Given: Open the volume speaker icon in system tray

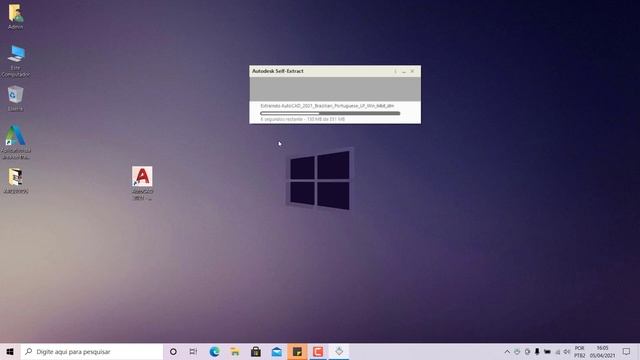Looking at the screenshot, I should click(567, 351).
